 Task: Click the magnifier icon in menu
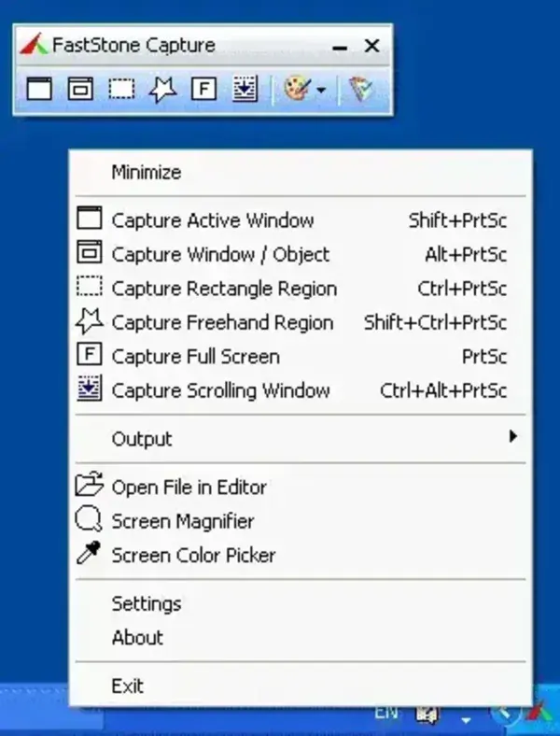click(x=89, y=518)
